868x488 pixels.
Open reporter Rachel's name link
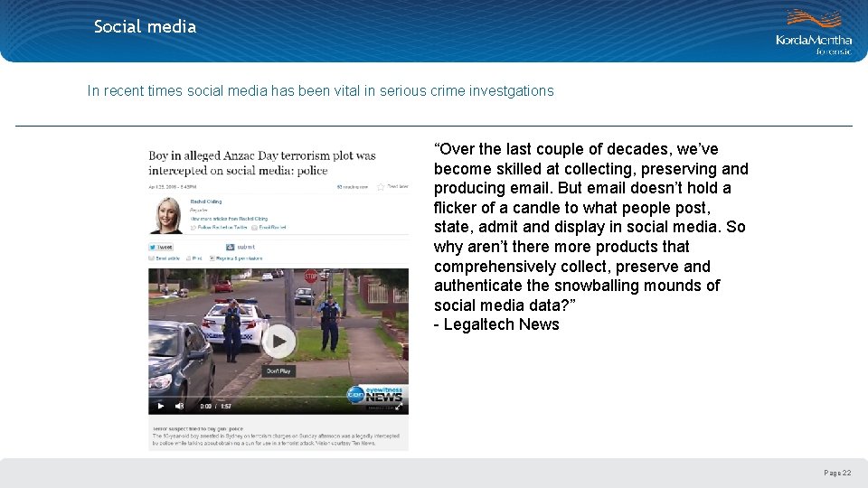(x=206, y=202)
